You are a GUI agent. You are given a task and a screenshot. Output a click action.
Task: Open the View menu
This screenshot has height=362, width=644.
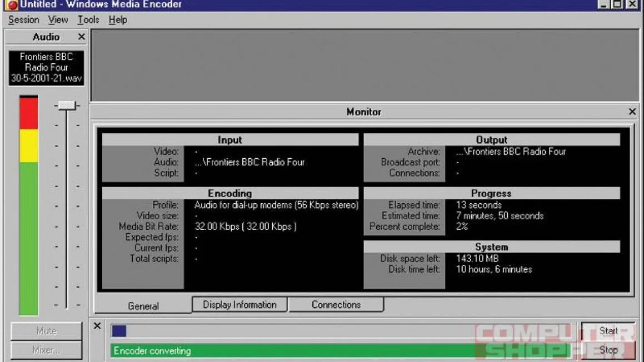click(x=58, y=20)
